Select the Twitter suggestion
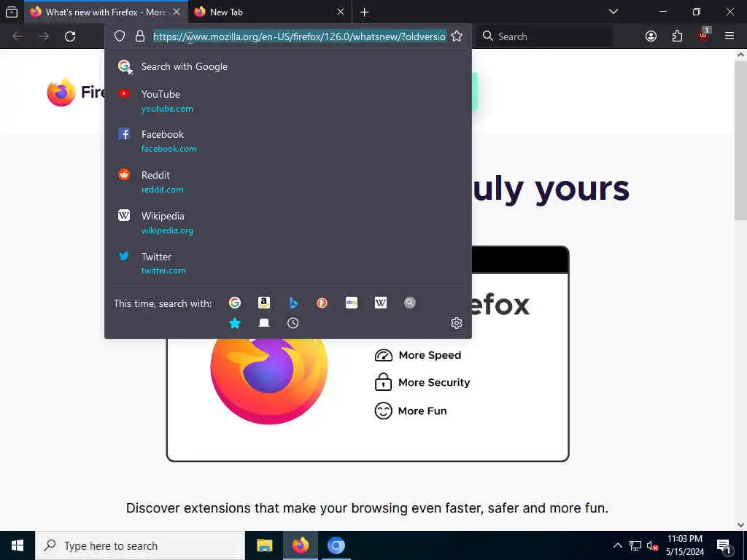 click(287, 263)
